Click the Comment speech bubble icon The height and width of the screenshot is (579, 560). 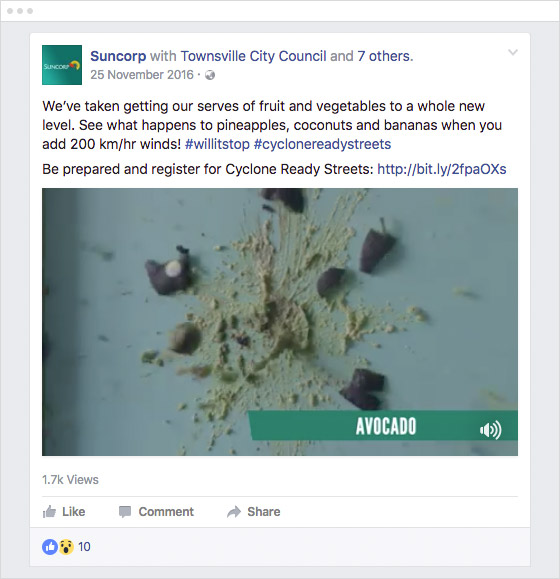click(125, 512)
